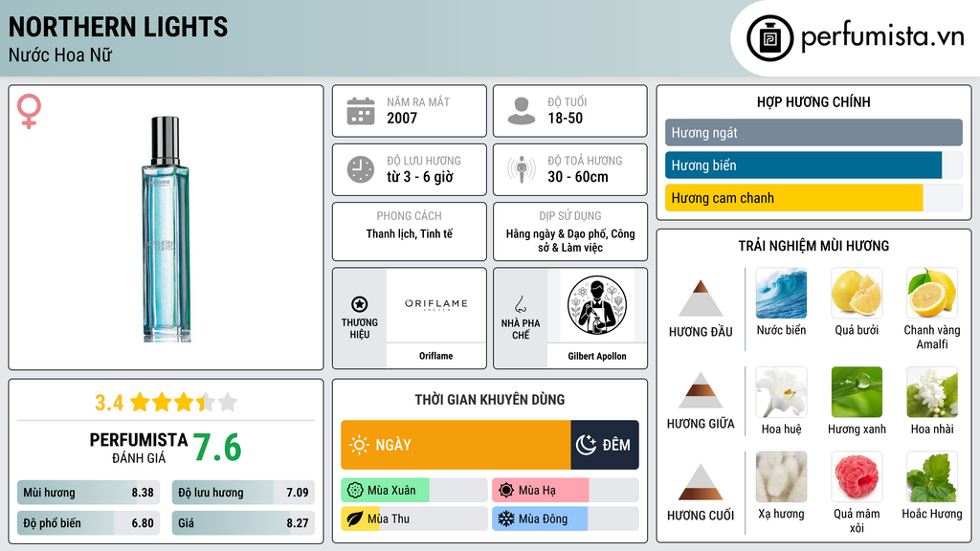Click the sun icon for Mùa Hạ
980x551 pixels.
[x=506, y=491]
